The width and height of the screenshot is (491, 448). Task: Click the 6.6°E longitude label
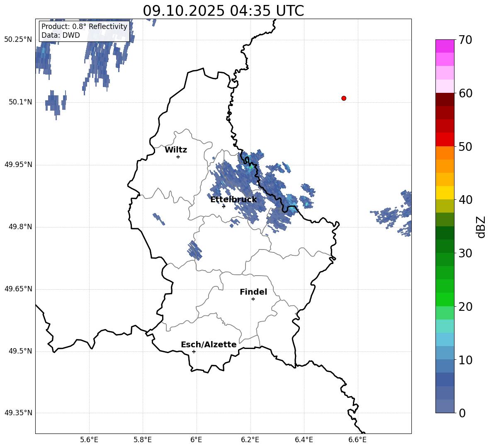(357, 440)
